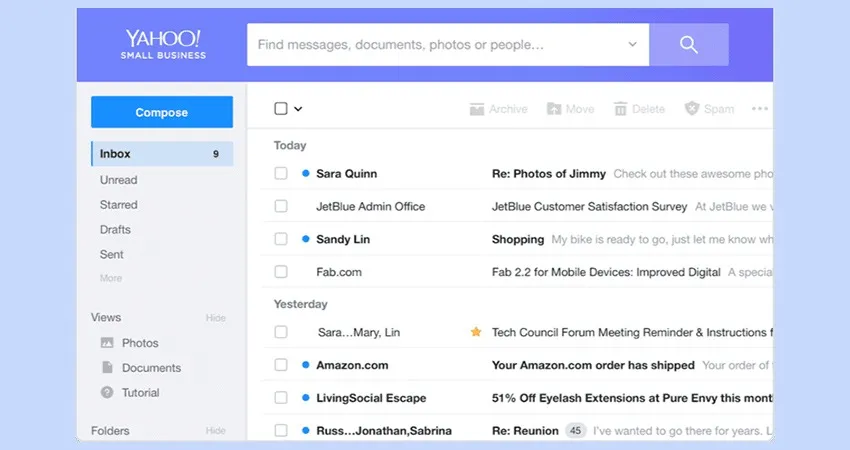Viewport: 850px width, 450px height.
Task: Open the Shopping email from Sandy Lin
Action: pos(518,239)
